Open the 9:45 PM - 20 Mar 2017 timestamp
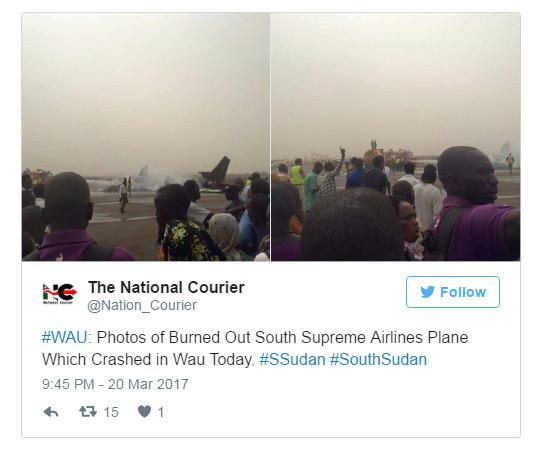The width and height of the screenshot is (539, 451). coord(115,384)
